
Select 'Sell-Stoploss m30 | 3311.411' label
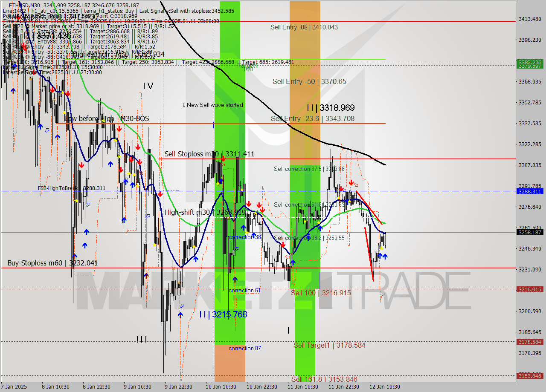[x=209, y=154]
